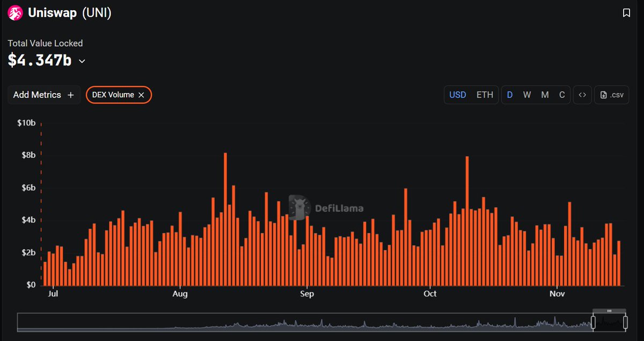The image size is (644, 341).
Task: Click the Uniswap title text
Action: (53, 13)
